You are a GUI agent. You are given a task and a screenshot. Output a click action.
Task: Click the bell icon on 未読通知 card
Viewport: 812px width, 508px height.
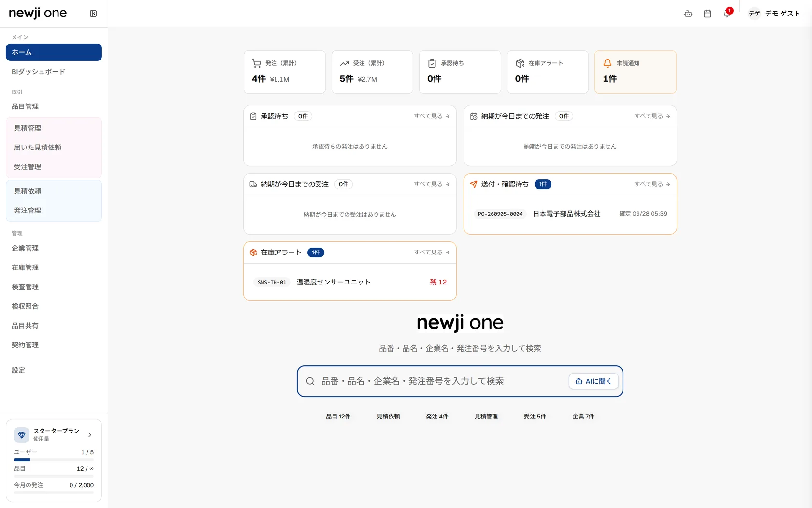(608, 63)
